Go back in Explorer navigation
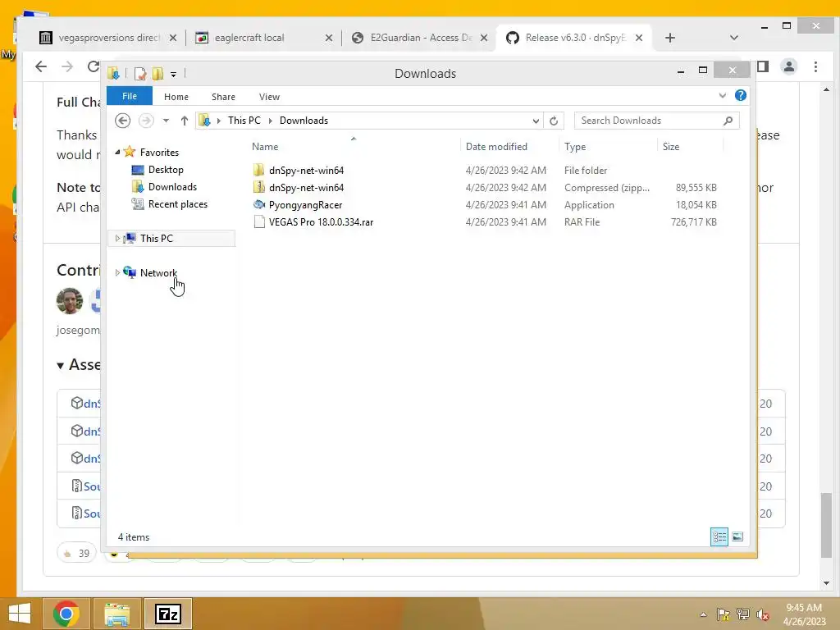Image resolution: width=840 pixels, height=630 pixels. point(123,121)
